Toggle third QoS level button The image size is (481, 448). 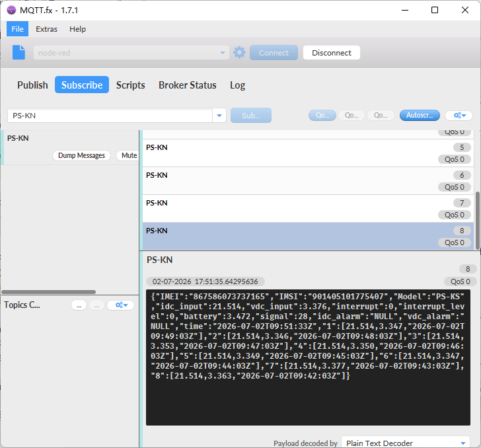[x=381, y=116]
